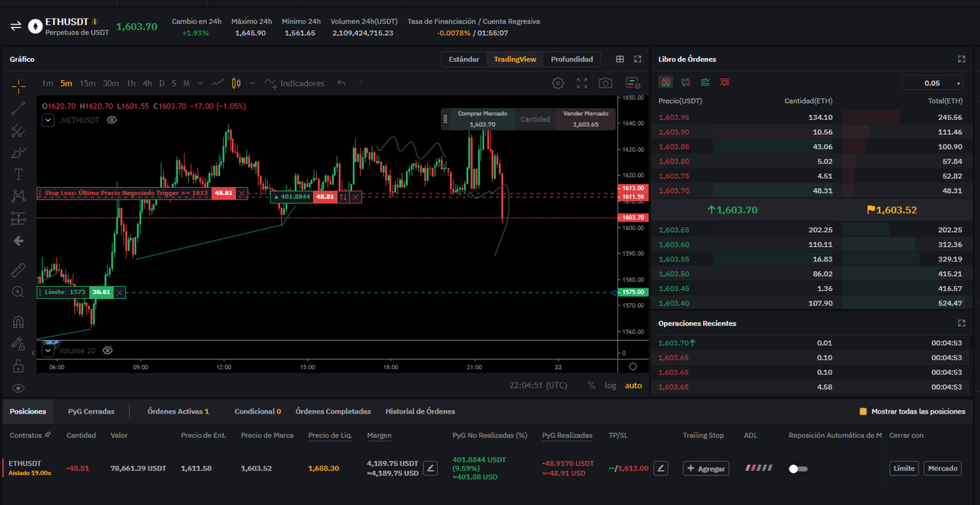Open the PyG Cerradas tab
Screen dimensions: 980x505
91,411
